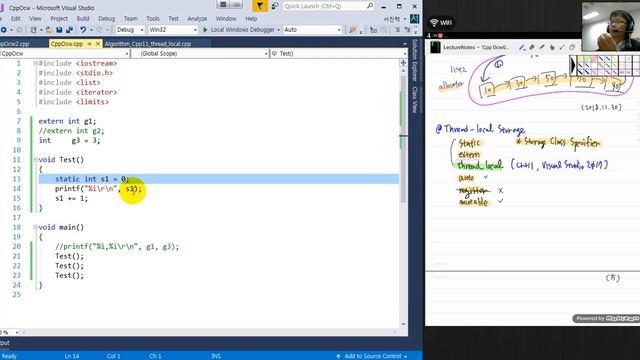Open the document tab overflow dropdown
This screenshot has width=640, height=360.
pos(404,44)
